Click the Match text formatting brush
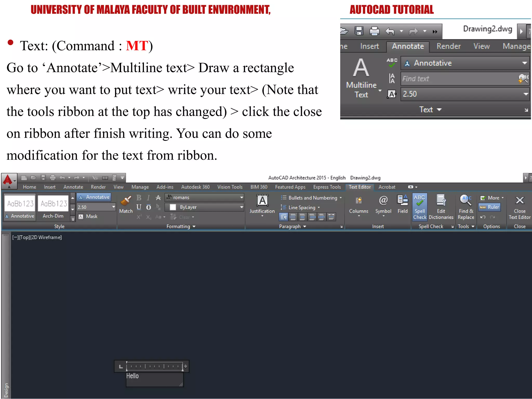This screenshot has height=399, width=532. tap(126, 205)
